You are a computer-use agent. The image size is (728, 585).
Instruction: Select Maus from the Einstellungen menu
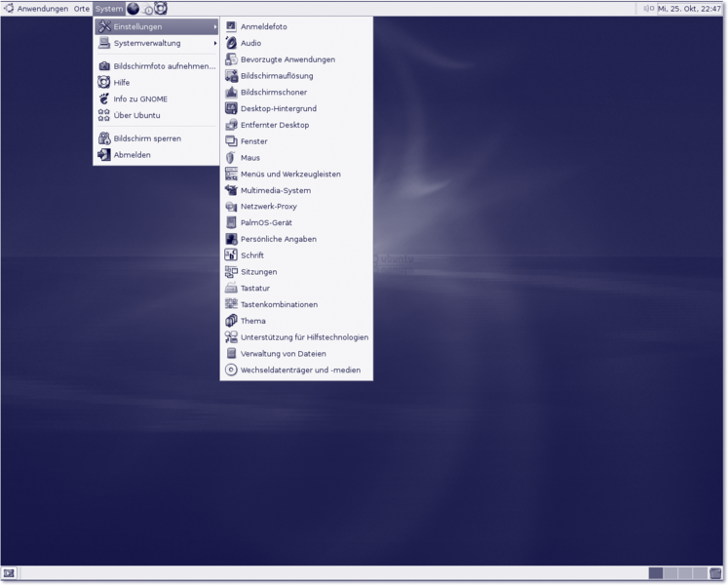tap(249, 158)
